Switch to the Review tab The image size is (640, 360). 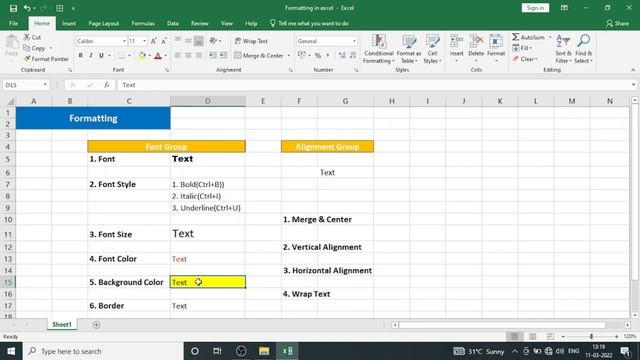tap(200, 24)
